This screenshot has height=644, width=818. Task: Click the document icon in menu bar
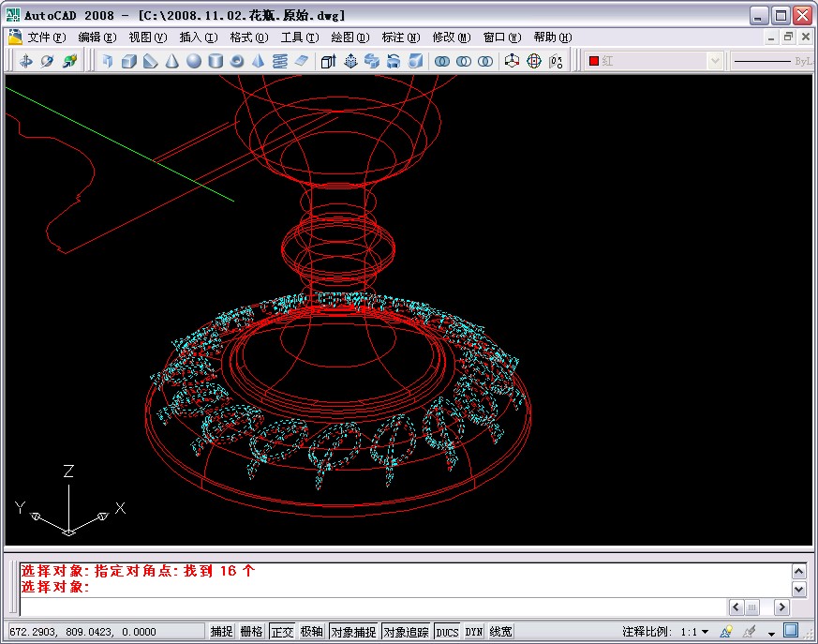[x=15, y=37]
